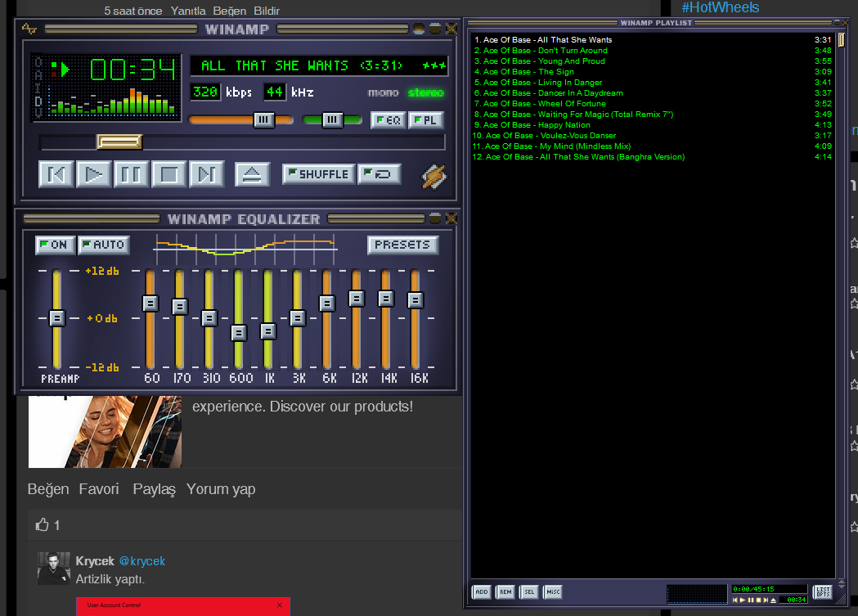Click mini stop icon in playlist window
The height and width of the screenshot is (616, 858).
pos(758,600)
